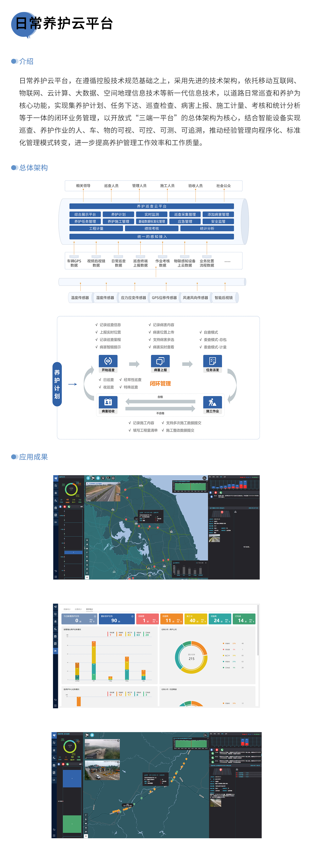Click the 病害上报 chat-bubble icon
Screen dimensions: 312x868
(x=160, y=361)
